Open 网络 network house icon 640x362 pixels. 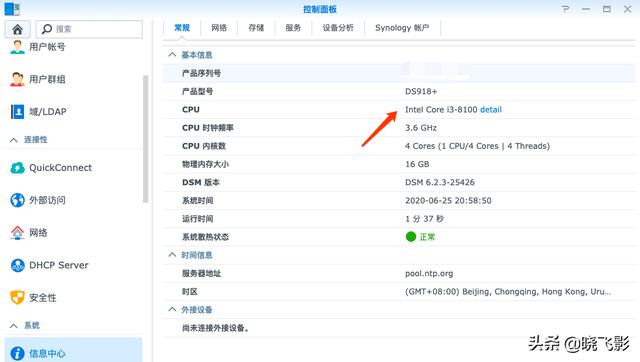[x=17, y=233]
